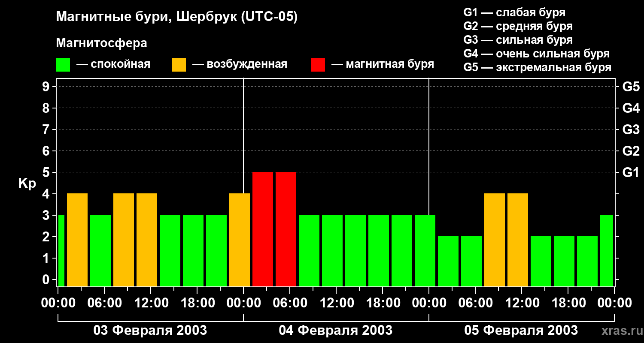The image size is (644, 343).
Task: Click the orange Kp 4 bar at 07:00–10:00, 05 Февраля
Action: click(495, 240)
